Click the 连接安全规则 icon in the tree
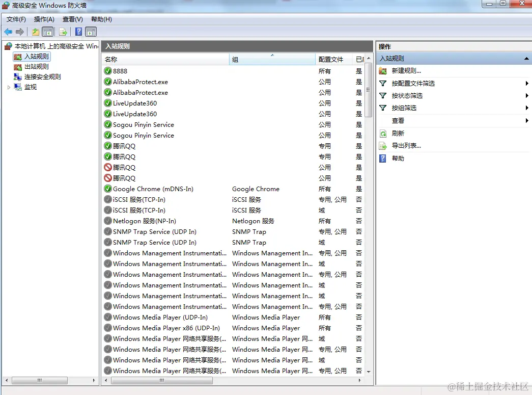The width and height of the screenshot is (532, 395). pyautogui.click(x=18, y=77)
